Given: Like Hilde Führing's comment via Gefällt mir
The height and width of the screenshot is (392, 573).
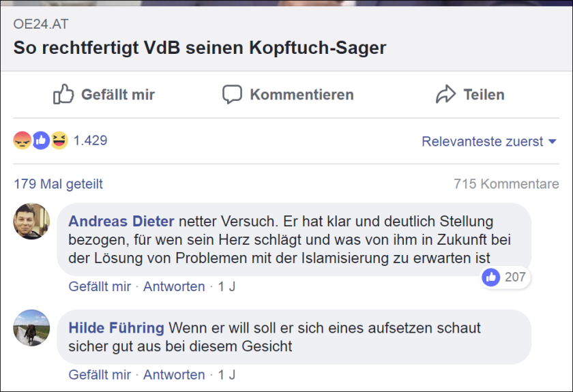Looking at the screenshot, I should 100,375.
